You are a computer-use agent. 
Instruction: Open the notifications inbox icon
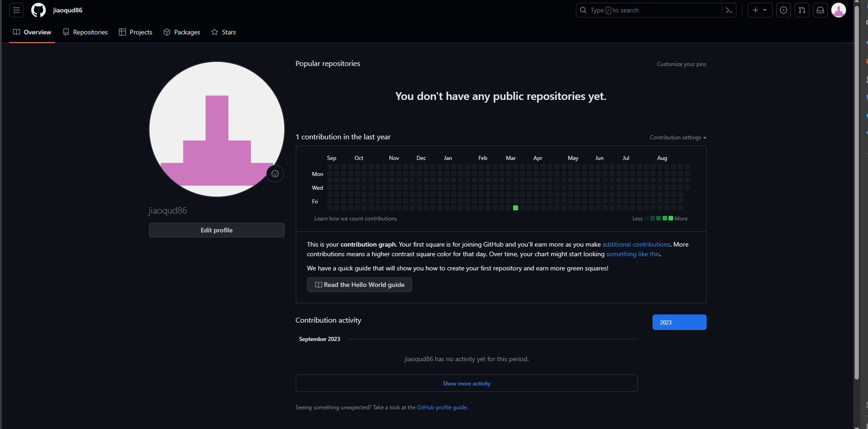(x=820, y=10)
